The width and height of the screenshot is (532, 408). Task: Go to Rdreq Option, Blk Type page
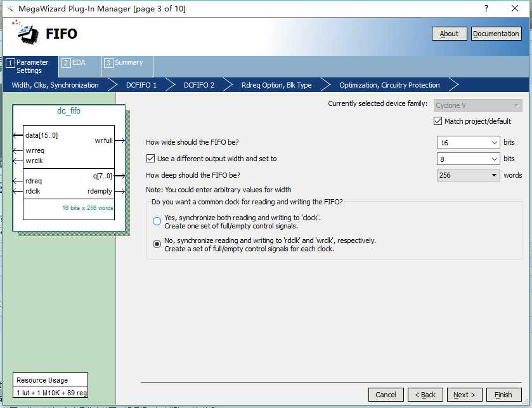[x=276, y=85]
